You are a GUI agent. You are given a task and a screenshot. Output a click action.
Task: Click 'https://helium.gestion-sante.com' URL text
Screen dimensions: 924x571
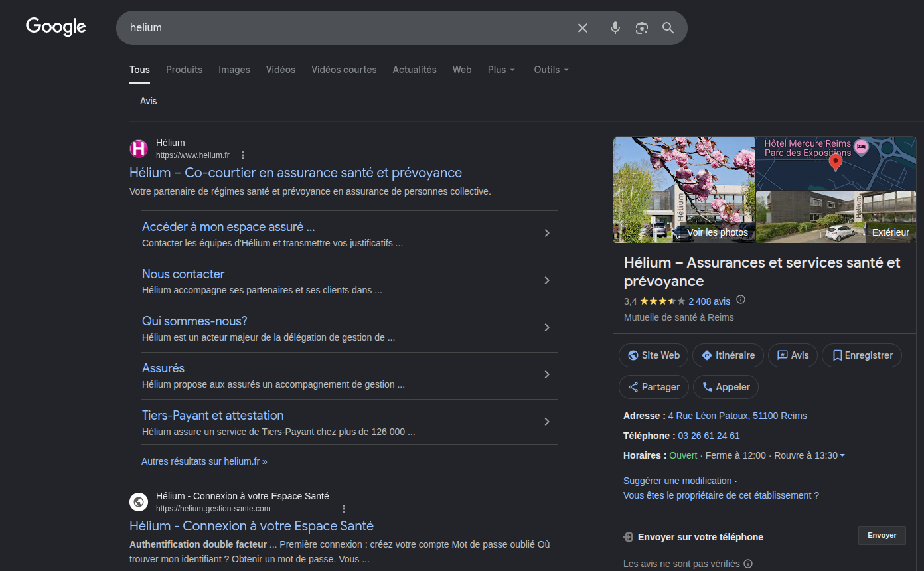pyautogui.click(x=213, y=509)
